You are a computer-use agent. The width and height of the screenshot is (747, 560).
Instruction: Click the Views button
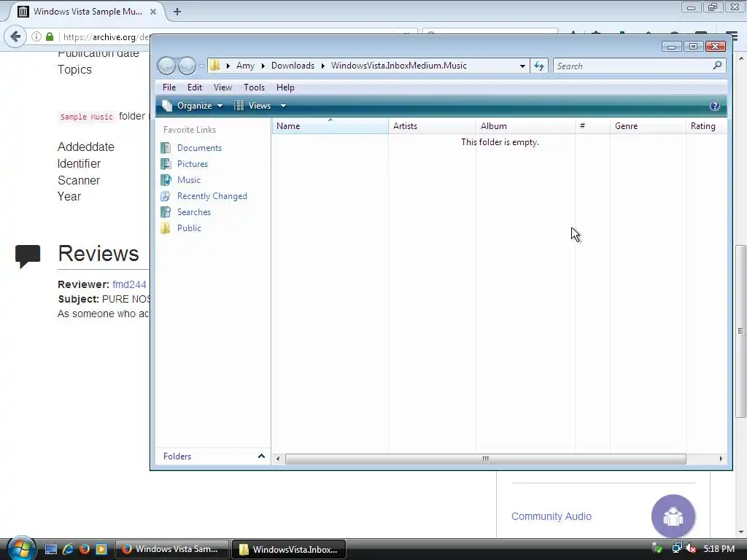coord(252,106)
